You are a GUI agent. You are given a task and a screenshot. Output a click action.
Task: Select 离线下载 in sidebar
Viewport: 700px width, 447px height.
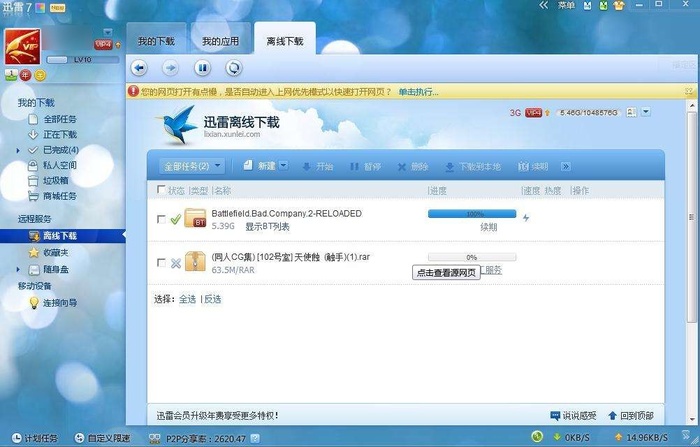(x=62, y=236)
